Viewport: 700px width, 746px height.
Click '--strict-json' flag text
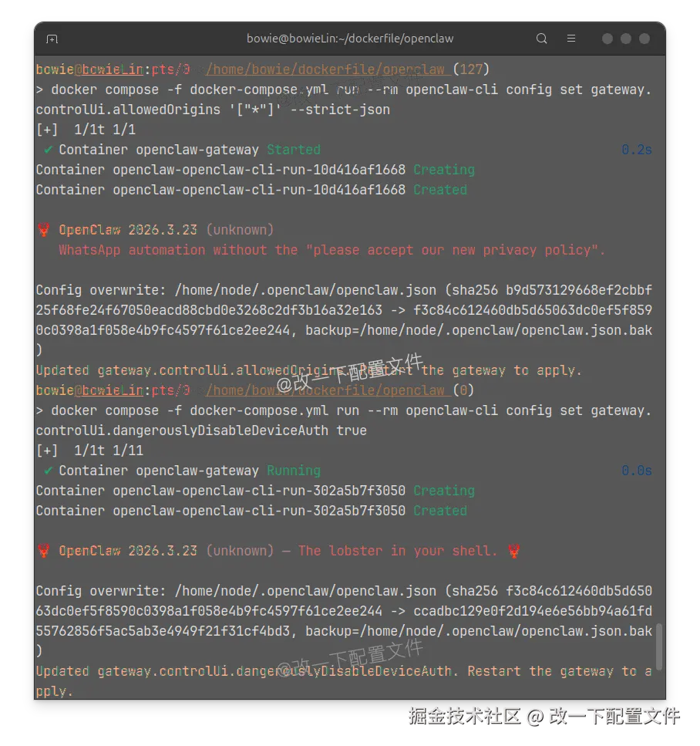pyautogui.click(x=339, y=110)
